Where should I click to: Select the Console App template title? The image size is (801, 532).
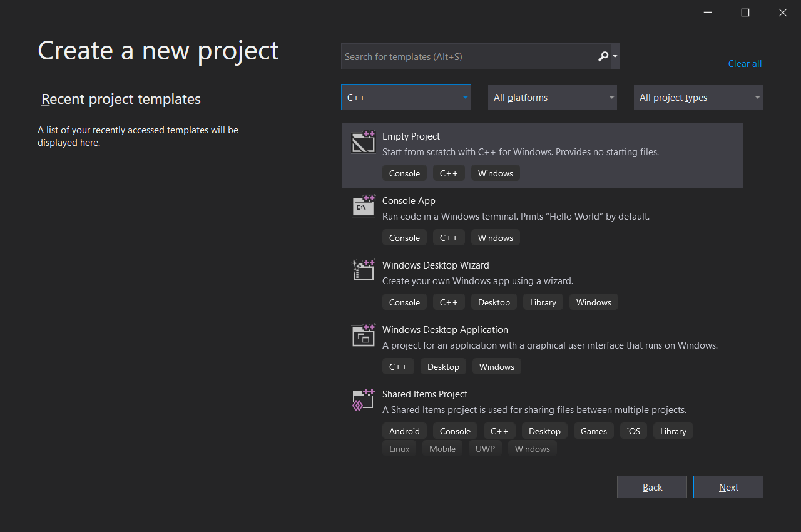409,201
